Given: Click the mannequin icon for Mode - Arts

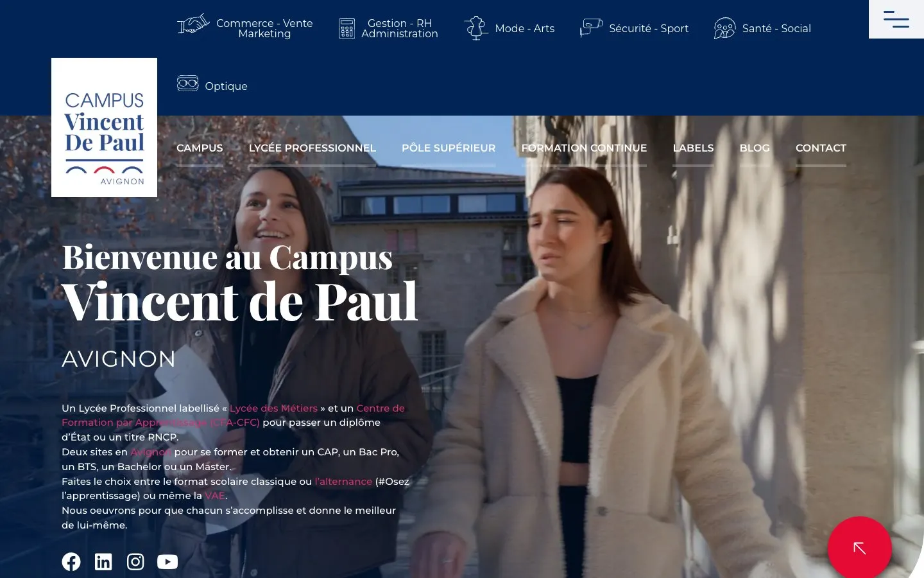Looking at the screenshot, I should (x=476, y=28).
